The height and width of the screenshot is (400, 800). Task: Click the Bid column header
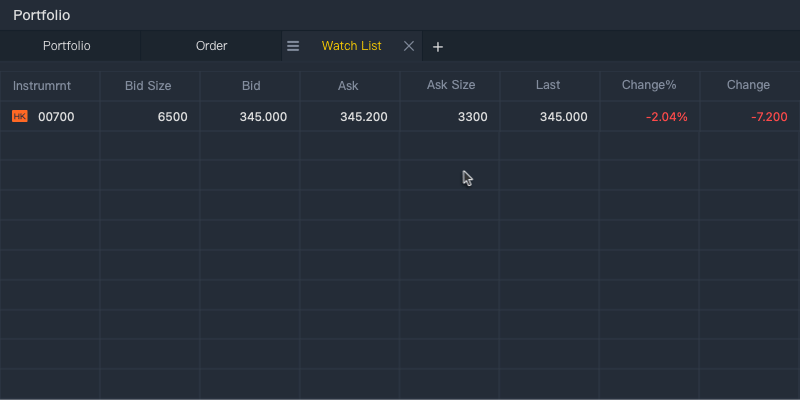pos(251,86)
